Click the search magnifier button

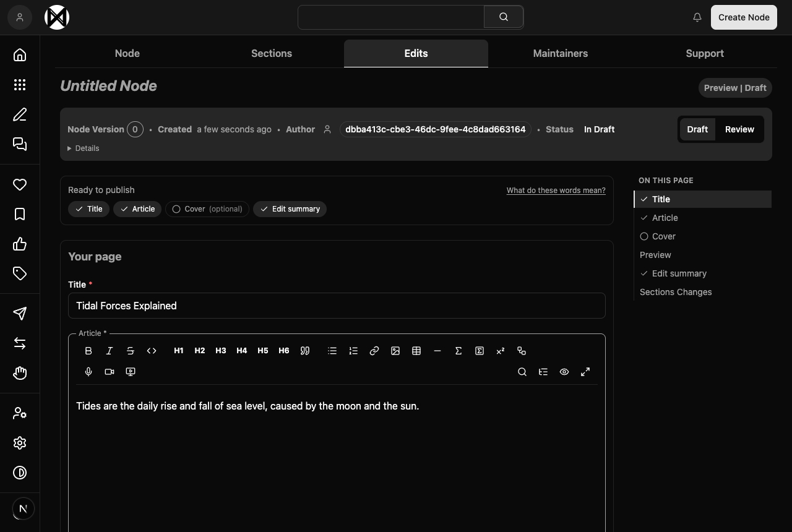[504, 17]
